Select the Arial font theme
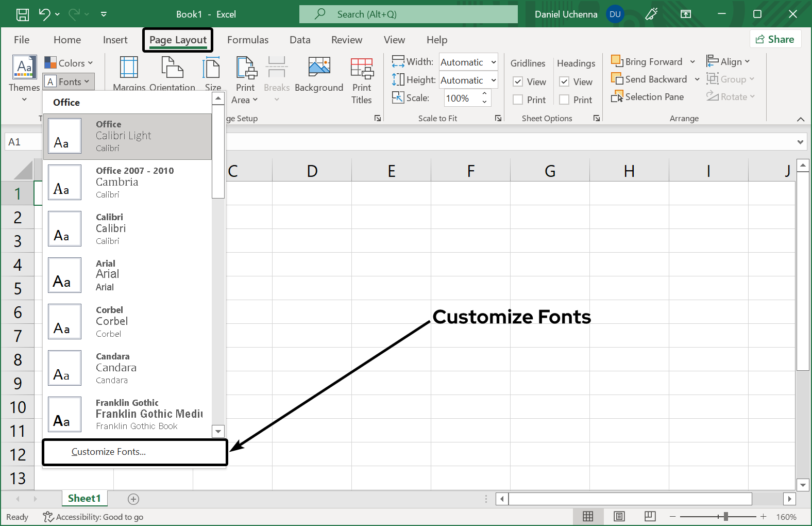Image resolution: width=812 pixels, height=526 pixels. click(x=128, y=275)
